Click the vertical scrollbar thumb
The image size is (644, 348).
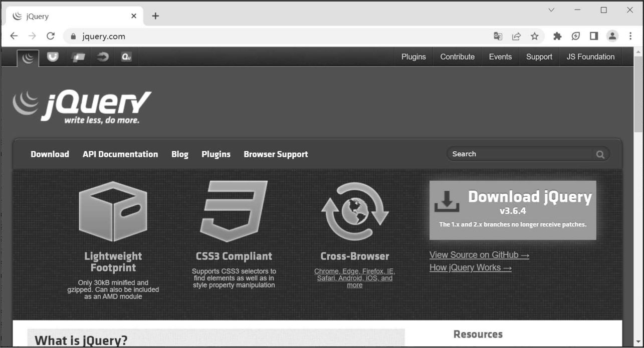click(638, 95)
